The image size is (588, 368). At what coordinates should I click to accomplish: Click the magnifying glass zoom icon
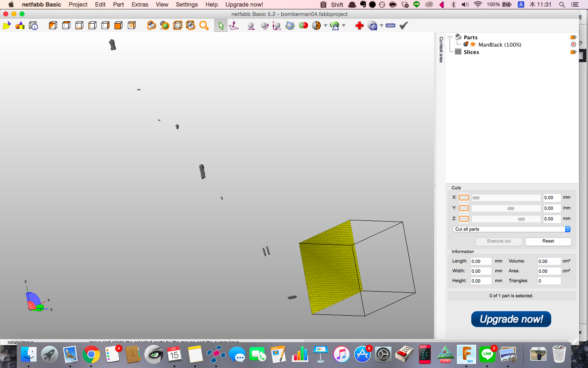[204, 26]
